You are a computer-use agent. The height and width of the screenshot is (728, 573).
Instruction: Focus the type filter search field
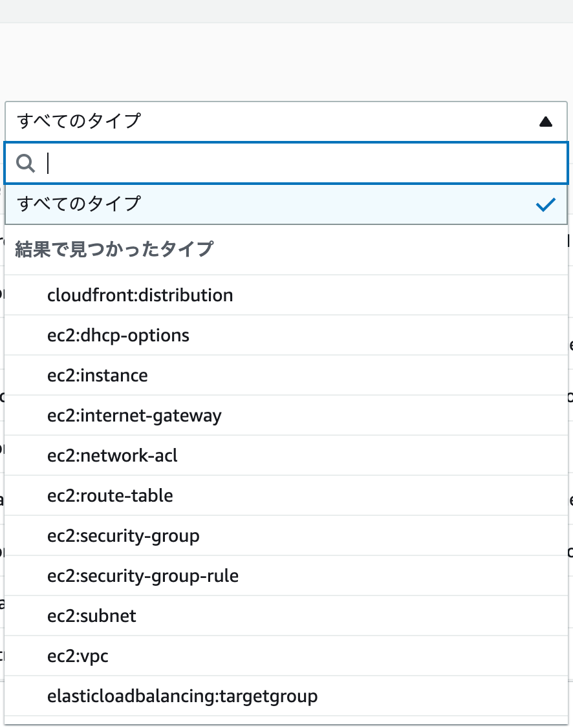point(286,164)
